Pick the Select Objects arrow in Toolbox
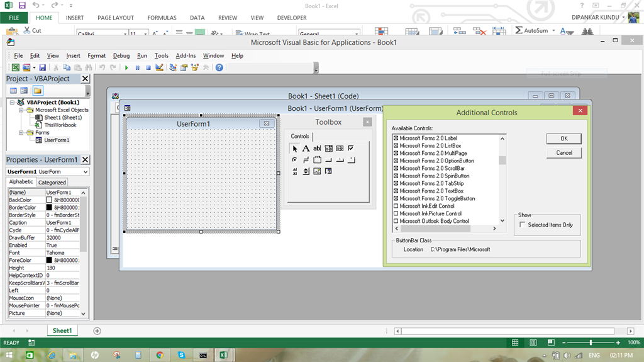Viewport: 644px width, 362px height. click(x=294, y=149)
